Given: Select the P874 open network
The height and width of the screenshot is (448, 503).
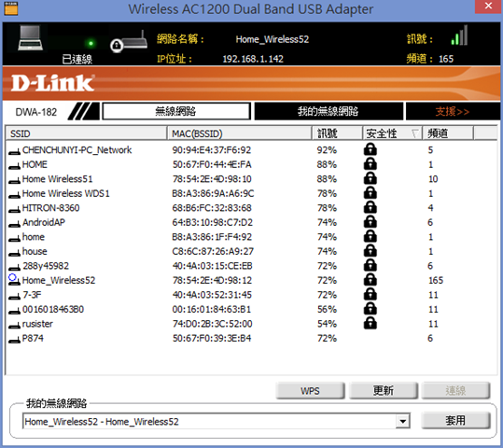Looking at the screenshot, I should click(251, 338).
